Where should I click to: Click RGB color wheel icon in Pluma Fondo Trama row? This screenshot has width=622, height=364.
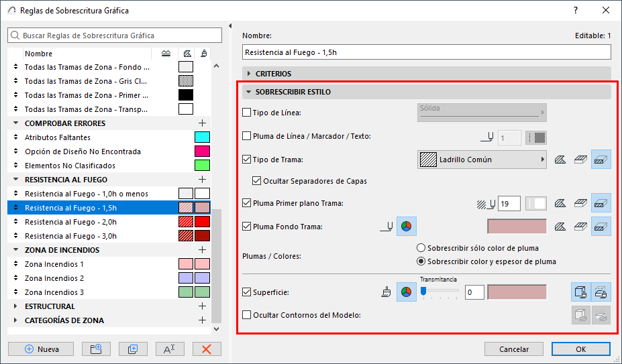(x=406, y=227)
